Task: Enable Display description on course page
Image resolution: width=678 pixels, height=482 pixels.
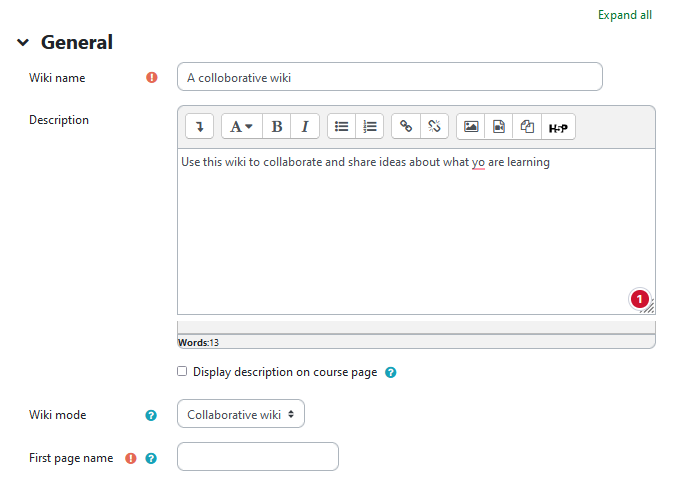Action: (x=182, y=371)
